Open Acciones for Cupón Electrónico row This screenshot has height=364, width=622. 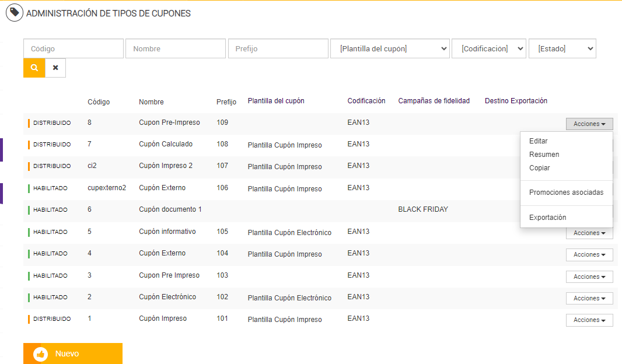coord(589,298)
